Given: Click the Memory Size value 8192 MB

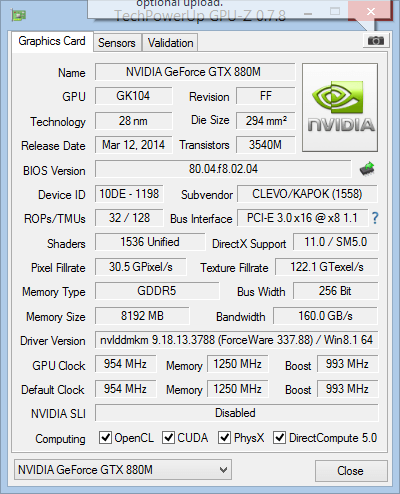Looking at the screenshot, I should tap(142, 316).
